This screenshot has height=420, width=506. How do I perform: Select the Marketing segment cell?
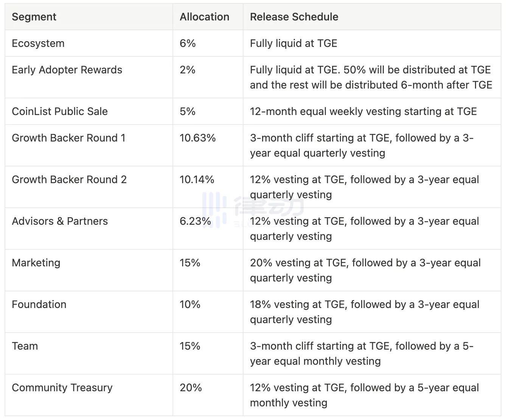click(36, 263)
